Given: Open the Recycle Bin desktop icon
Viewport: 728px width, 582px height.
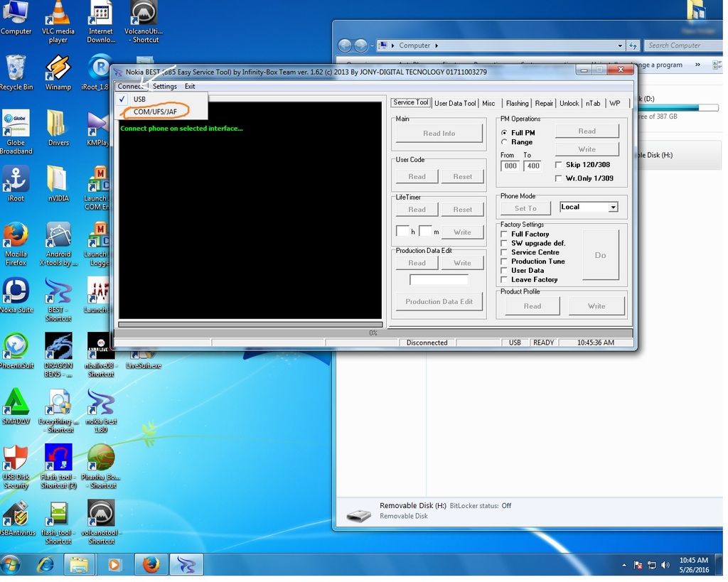Looking at the screenshot, I should point(16,70).
